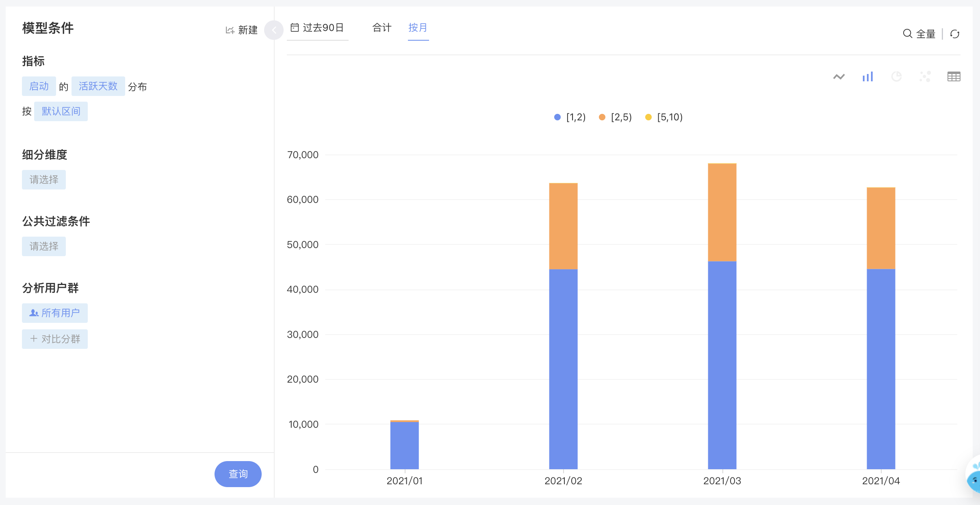980x505 pixels.
Task: Open the 活跃天数 metric dropdown
Action: pos(98,86)
